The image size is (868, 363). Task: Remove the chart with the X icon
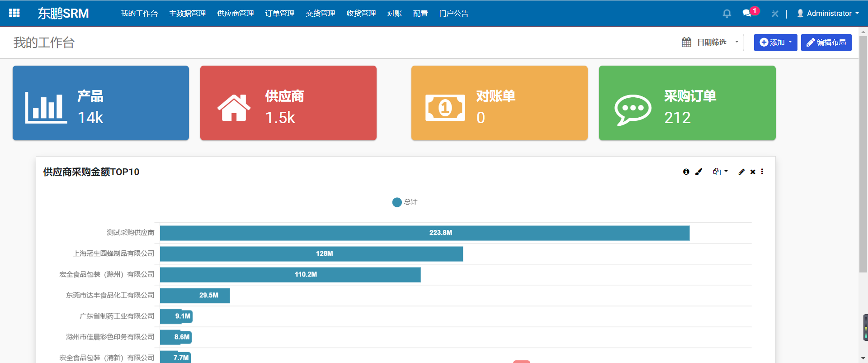[x=753, y=172]
